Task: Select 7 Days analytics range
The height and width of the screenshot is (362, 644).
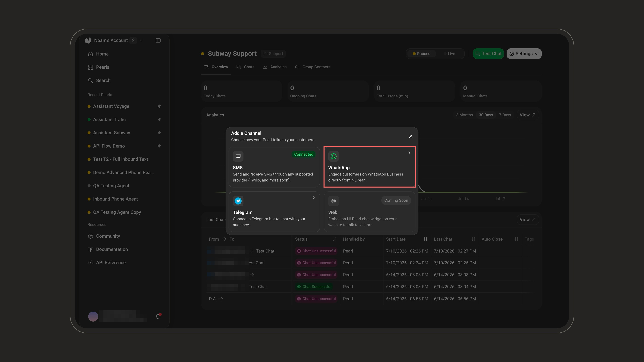Action: 505,115
